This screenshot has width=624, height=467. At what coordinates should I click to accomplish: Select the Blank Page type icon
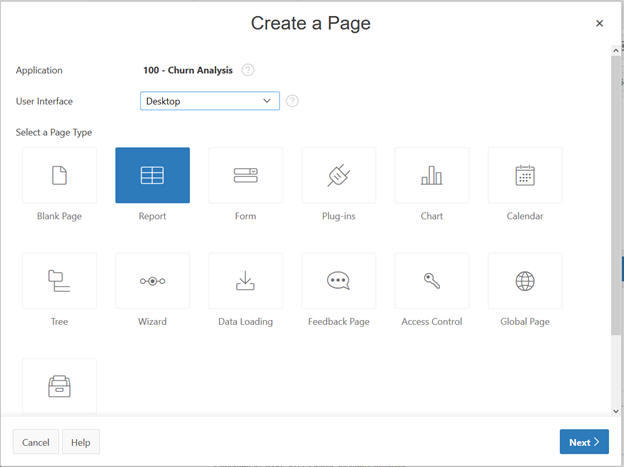tap(59, 175)
